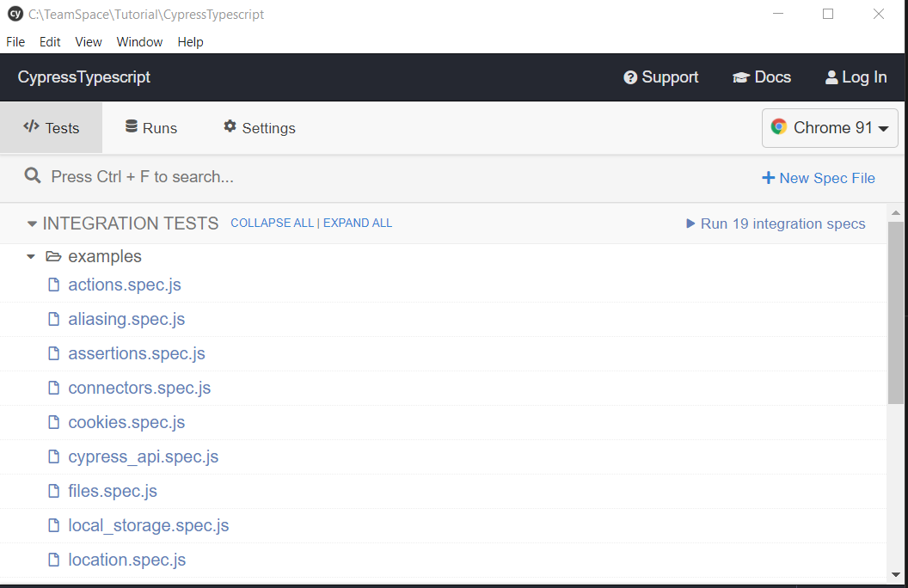Click the examples open folder icon

coord(53,256)
